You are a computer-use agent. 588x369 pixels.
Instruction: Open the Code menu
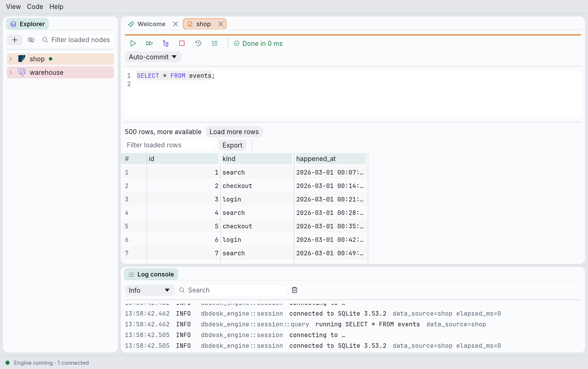coord(35,6)
